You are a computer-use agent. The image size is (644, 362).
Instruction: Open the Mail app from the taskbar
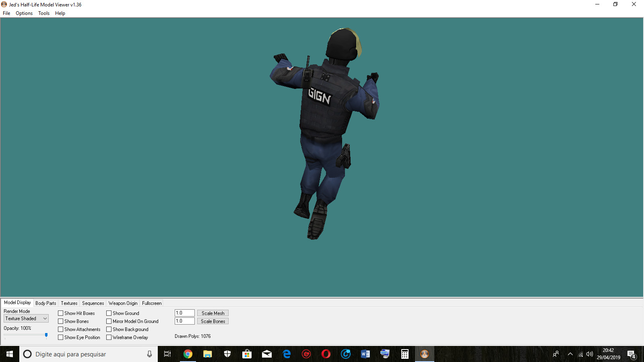point(267,354)
